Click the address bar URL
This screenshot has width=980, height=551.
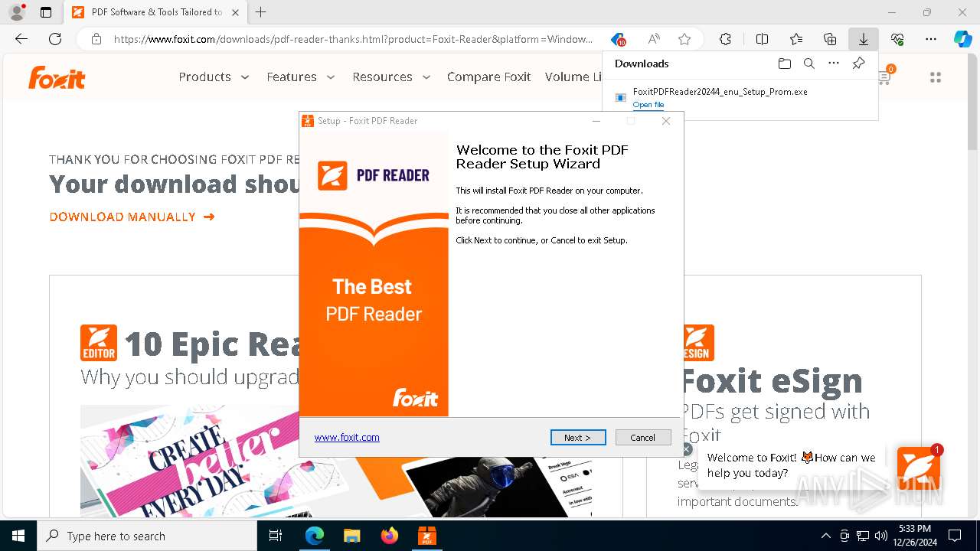pyautogui.click(x=353, y=39)
